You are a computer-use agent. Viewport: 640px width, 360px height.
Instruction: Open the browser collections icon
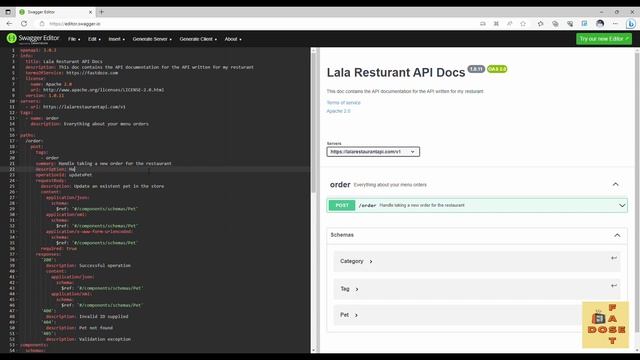[555, 24]
